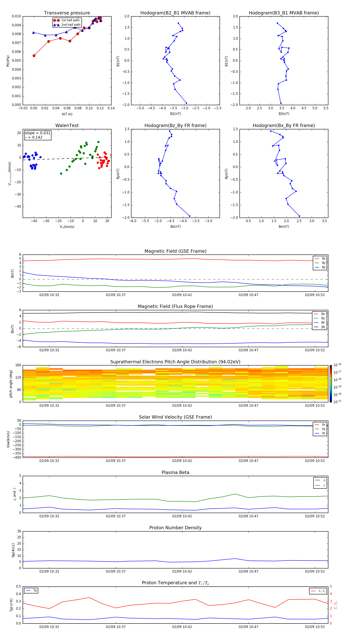Click the "Np(#/cc)" y-axis label
The height and width of the screenshot is (644, 351).
pos(13,550)
